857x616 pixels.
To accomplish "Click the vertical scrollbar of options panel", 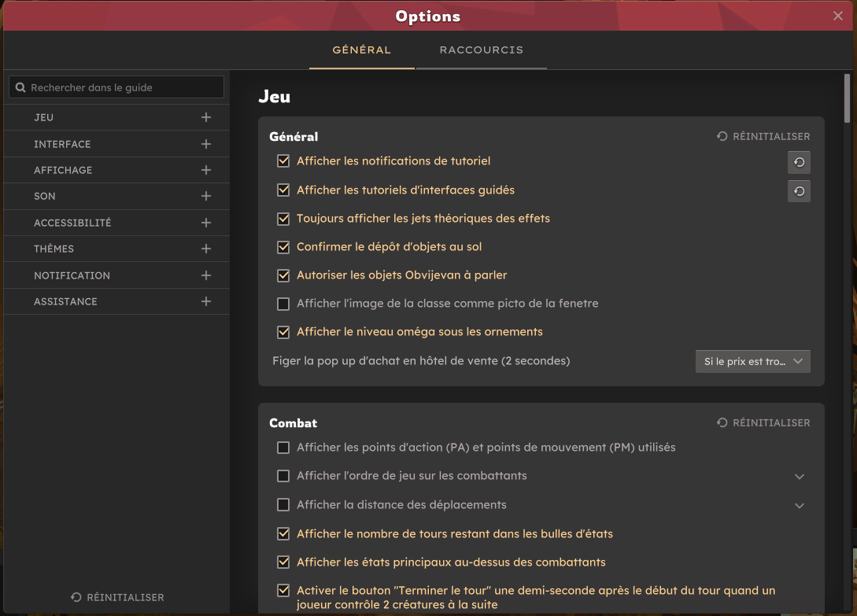I will [847, 98].
